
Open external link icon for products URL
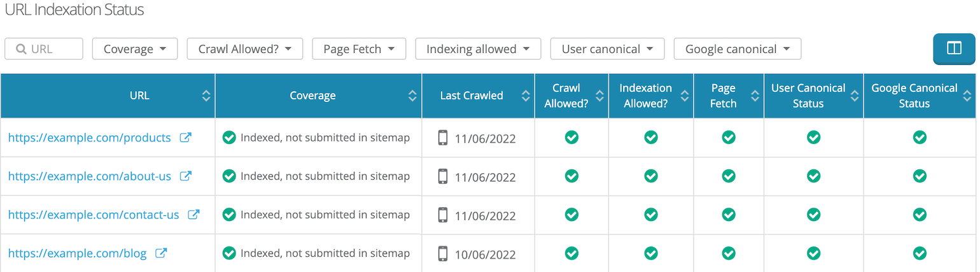[185, 138]
